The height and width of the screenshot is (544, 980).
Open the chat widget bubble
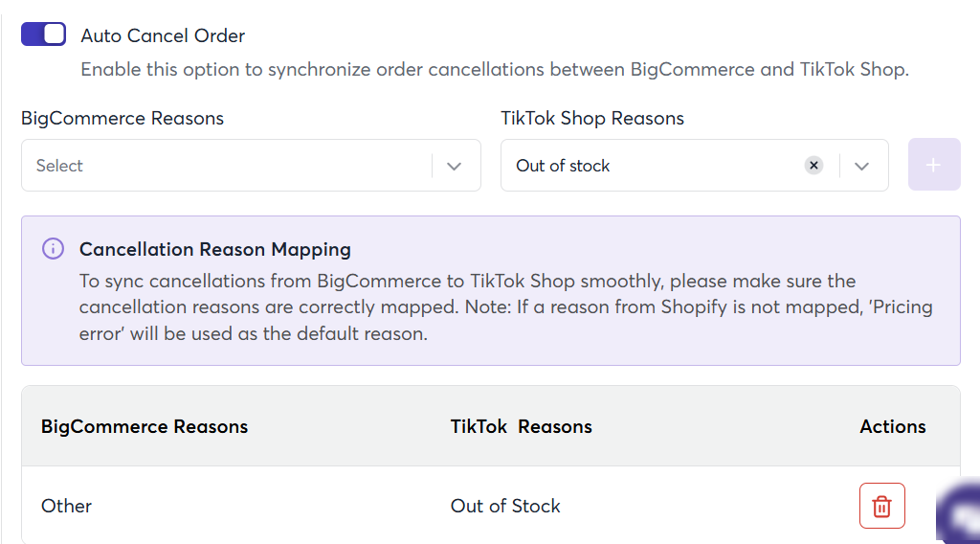959,510
